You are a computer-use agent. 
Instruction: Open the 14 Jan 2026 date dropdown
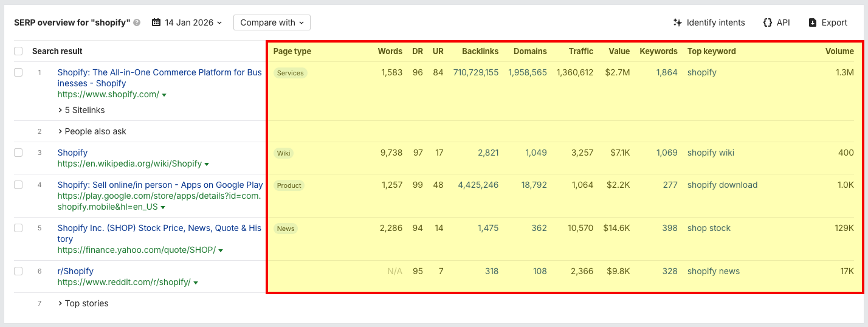coord(187,22)
